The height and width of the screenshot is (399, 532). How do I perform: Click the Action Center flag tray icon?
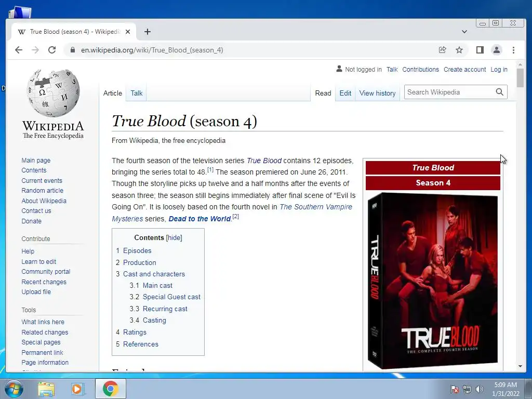454,389
